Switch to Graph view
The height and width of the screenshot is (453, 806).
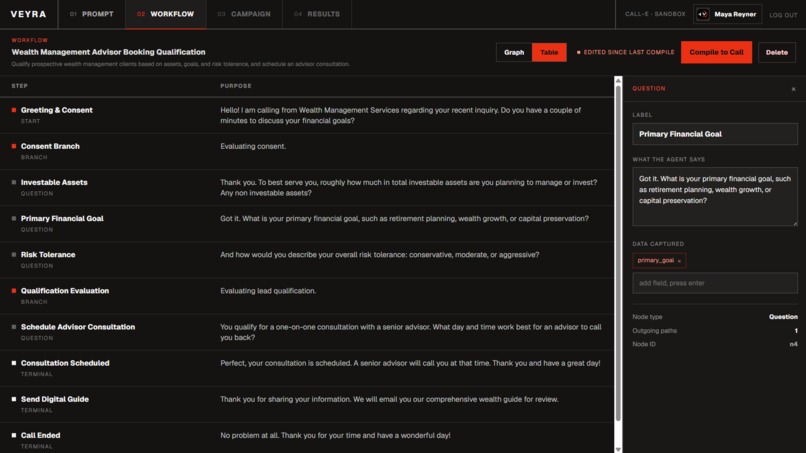coord(514,52)
